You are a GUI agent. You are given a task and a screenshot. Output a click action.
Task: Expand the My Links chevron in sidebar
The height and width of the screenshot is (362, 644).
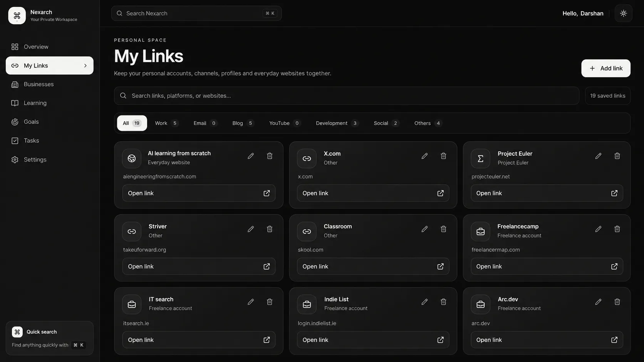click(x=86, y=66)
